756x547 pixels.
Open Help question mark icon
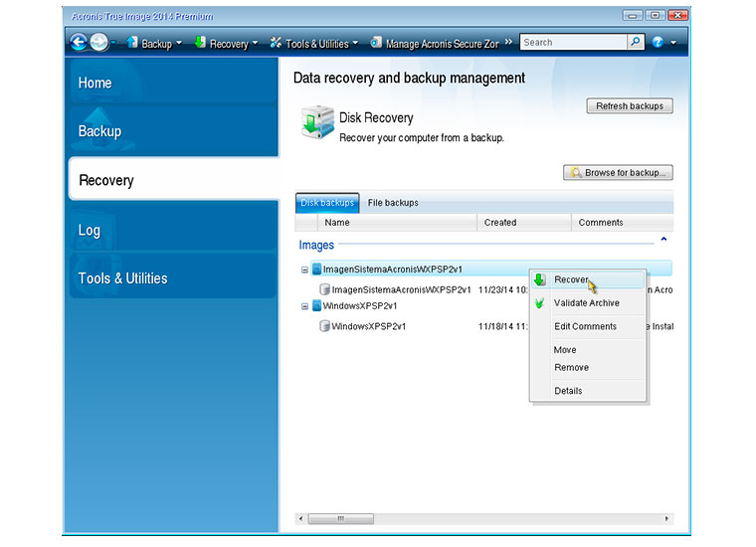(658, 43)
